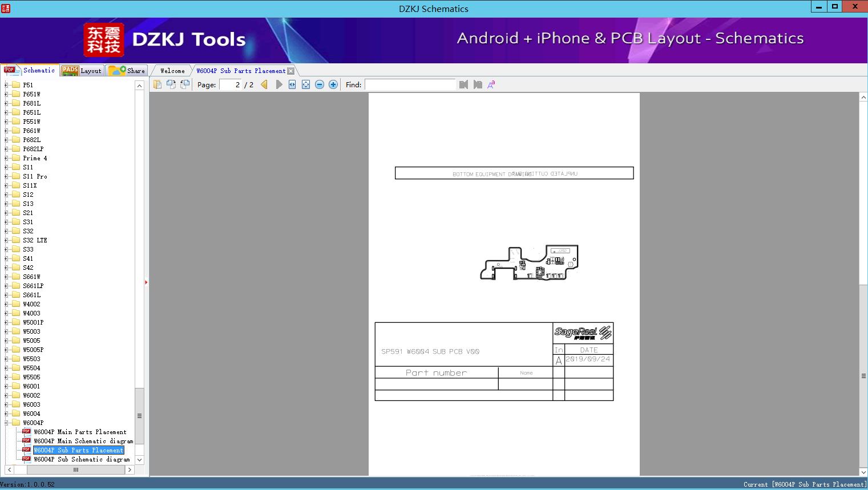Switch to the Share tab
868x490 pixels.
(127, 71)
